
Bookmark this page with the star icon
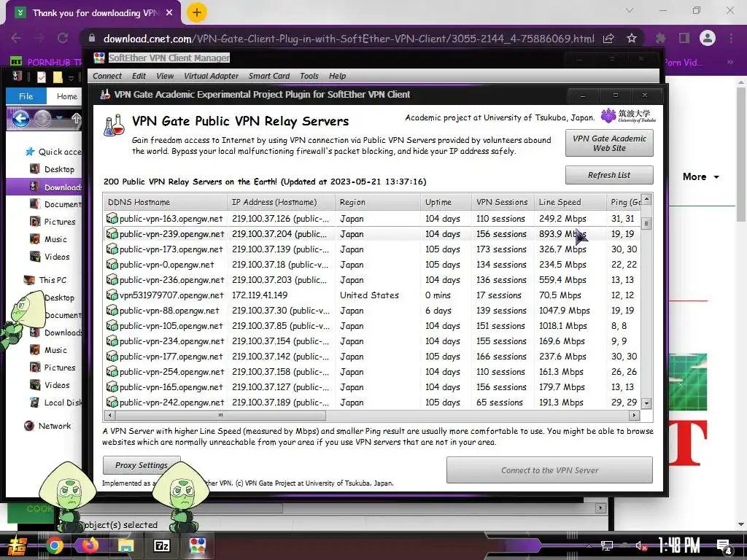632,38
